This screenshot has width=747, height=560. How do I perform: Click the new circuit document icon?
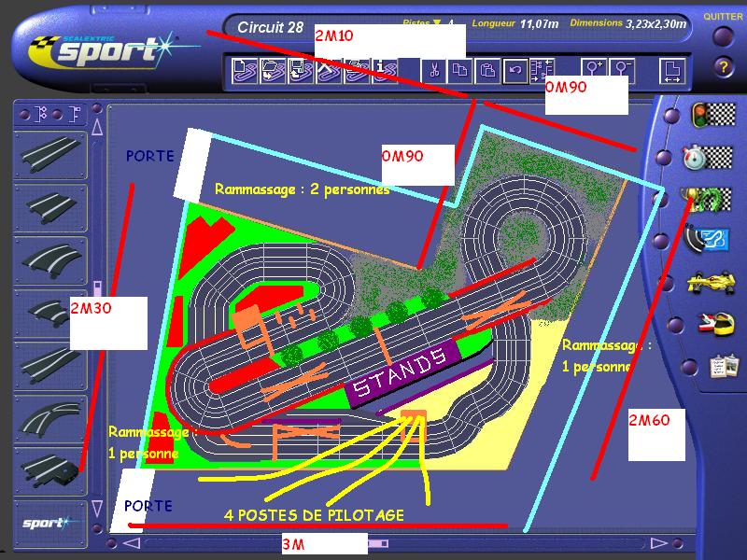(x=245, y=70)
